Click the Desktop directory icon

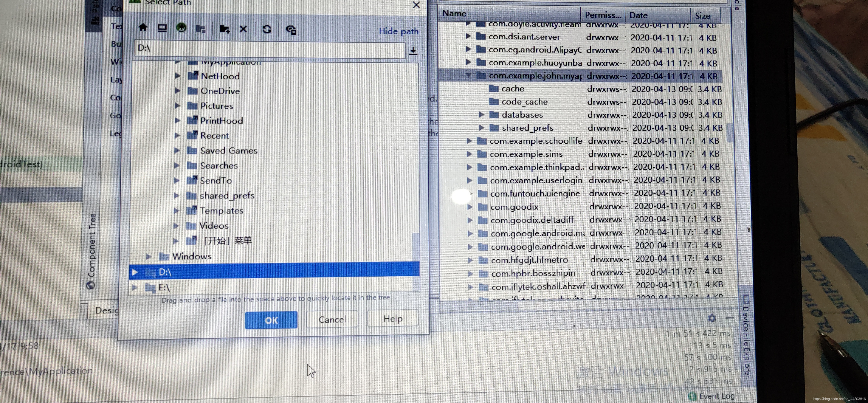tap(162, 28)
